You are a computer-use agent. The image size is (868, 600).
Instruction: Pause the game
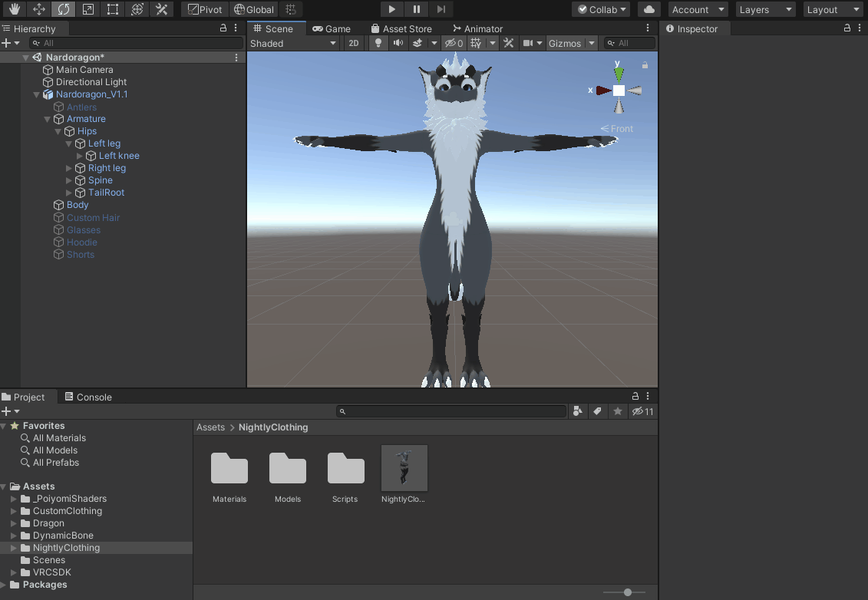click(x=416, y=9)
